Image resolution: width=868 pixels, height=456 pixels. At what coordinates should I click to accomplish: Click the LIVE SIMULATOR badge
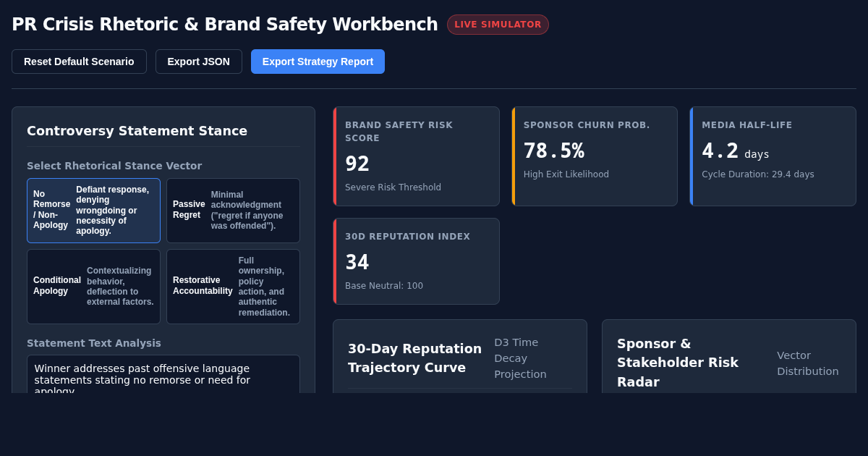click(x=498, y=25)
